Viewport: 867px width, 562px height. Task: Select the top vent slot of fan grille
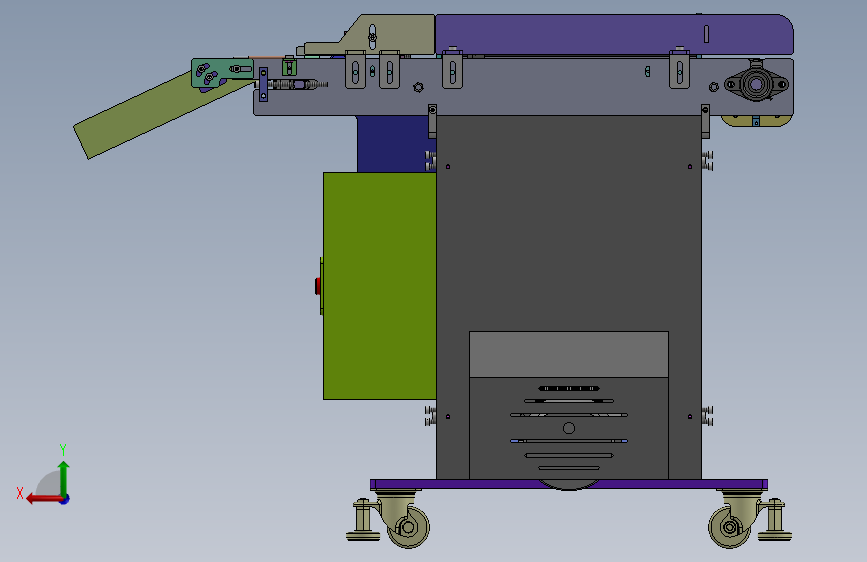click(x=568, y=388)
